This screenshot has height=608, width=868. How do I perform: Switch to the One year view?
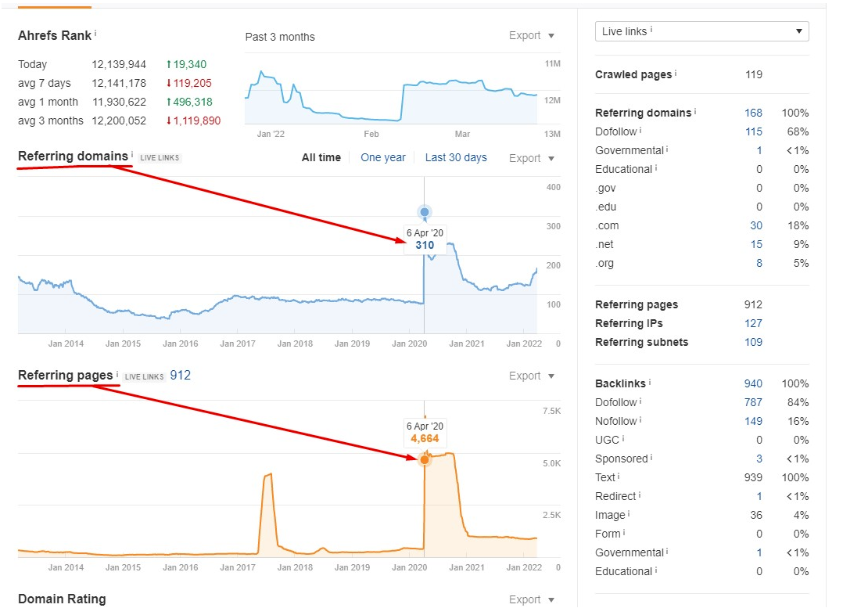383,157
